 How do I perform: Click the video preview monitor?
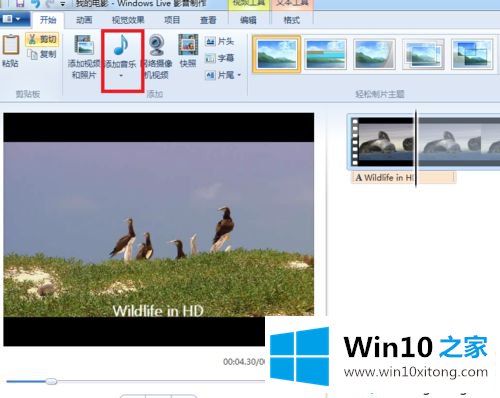pyautogui.click(x=159, y=229)
